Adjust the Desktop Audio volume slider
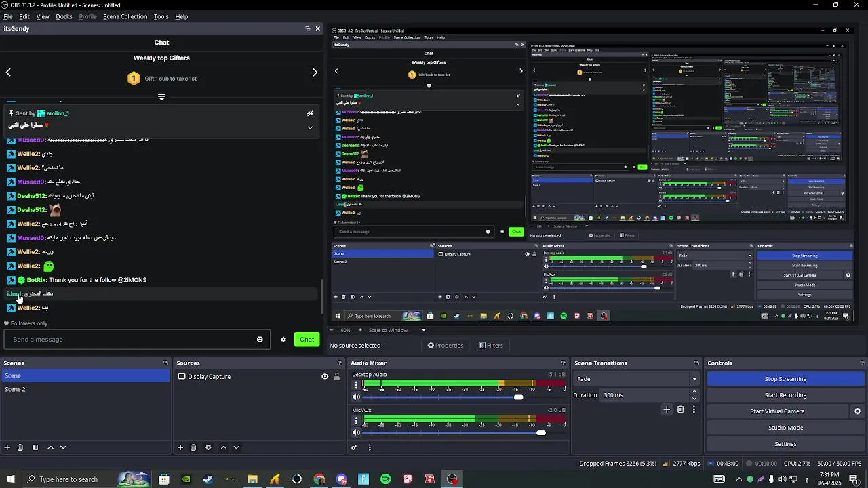 pos(519,397)
